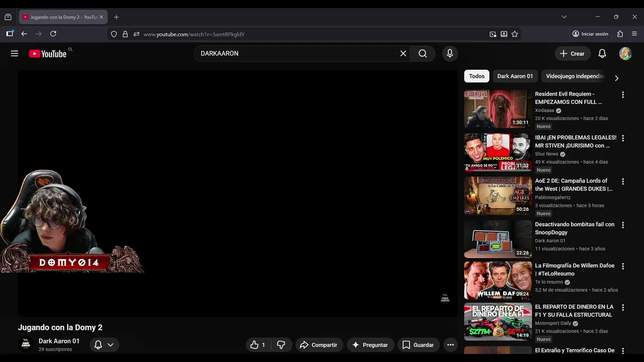The width and height of the screenshot is (644, 362).
Task: Click the Te lo resumo channel name
Action: (549, 282)
